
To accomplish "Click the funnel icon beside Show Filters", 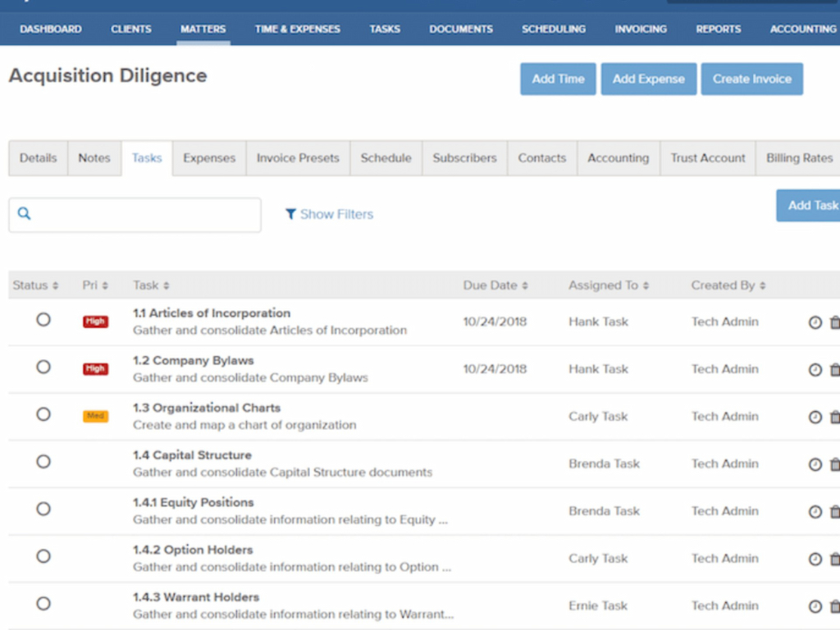I will pyautogui.click(x=290, y=214).
